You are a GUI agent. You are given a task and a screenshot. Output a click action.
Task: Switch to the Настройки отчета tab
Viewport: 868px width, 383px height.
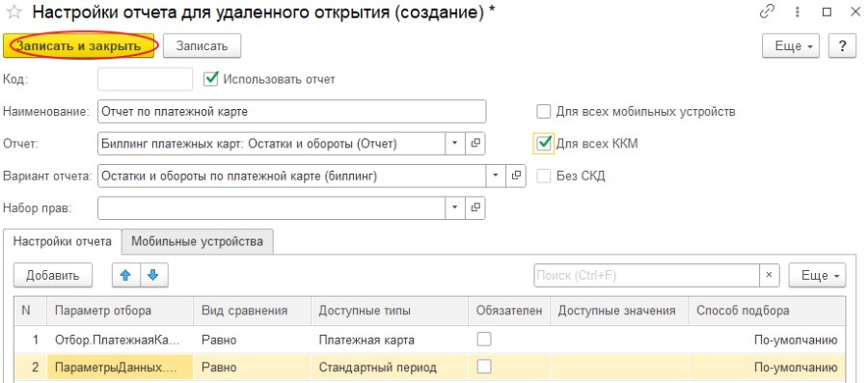[63, 241]
